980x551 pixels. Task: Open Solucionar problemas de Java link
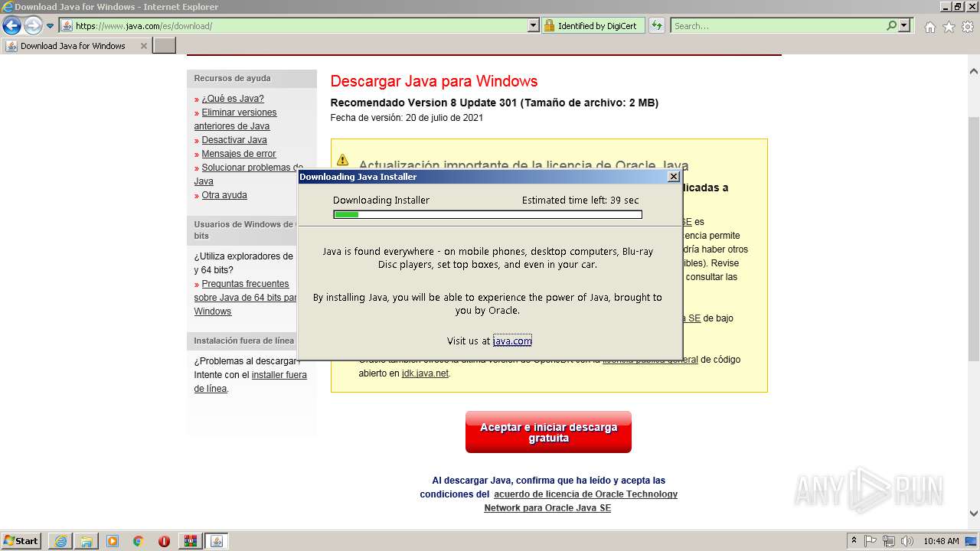[248, 174]
